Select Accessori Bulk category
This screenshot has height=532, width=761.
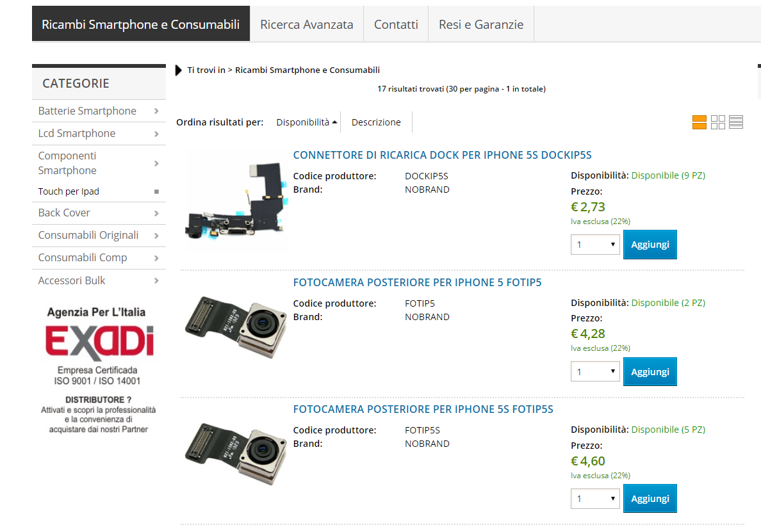72,280
